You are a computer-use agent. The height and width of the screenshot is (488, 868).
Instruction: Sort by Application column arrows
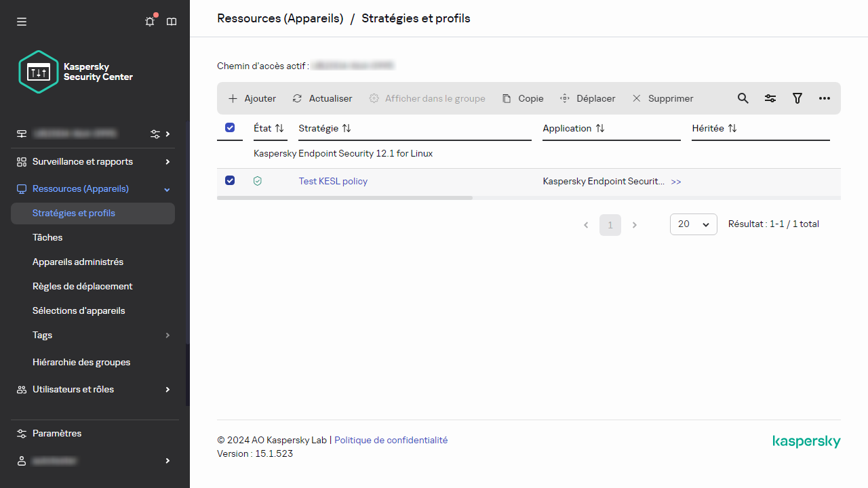(x=600, y=128)
